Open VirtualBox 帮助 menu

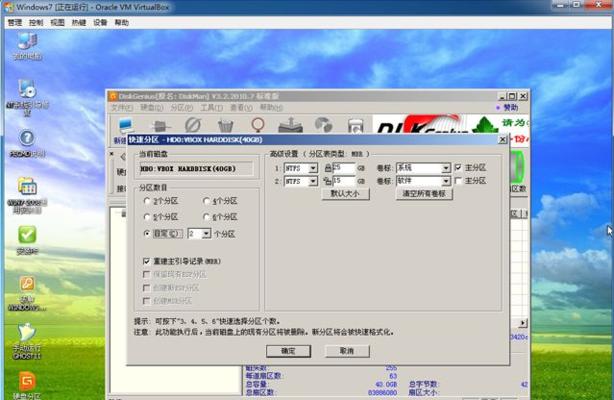[x=121, y=23]
